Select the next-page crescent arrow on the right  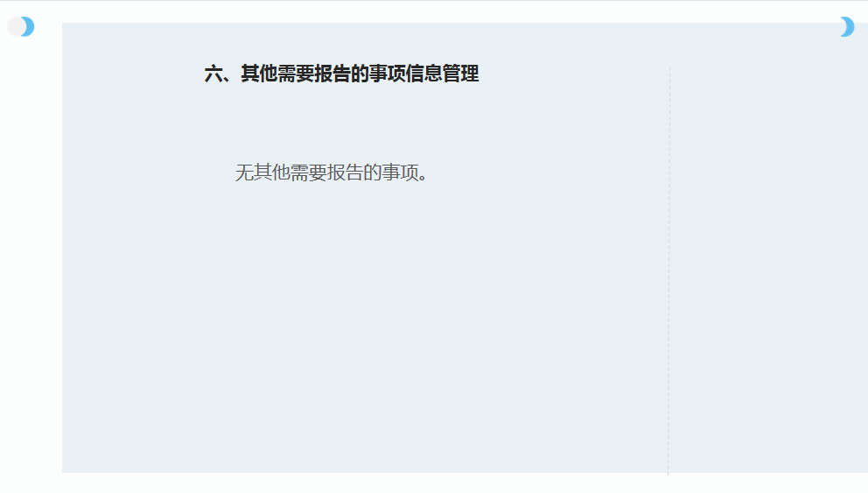[848, 26]
